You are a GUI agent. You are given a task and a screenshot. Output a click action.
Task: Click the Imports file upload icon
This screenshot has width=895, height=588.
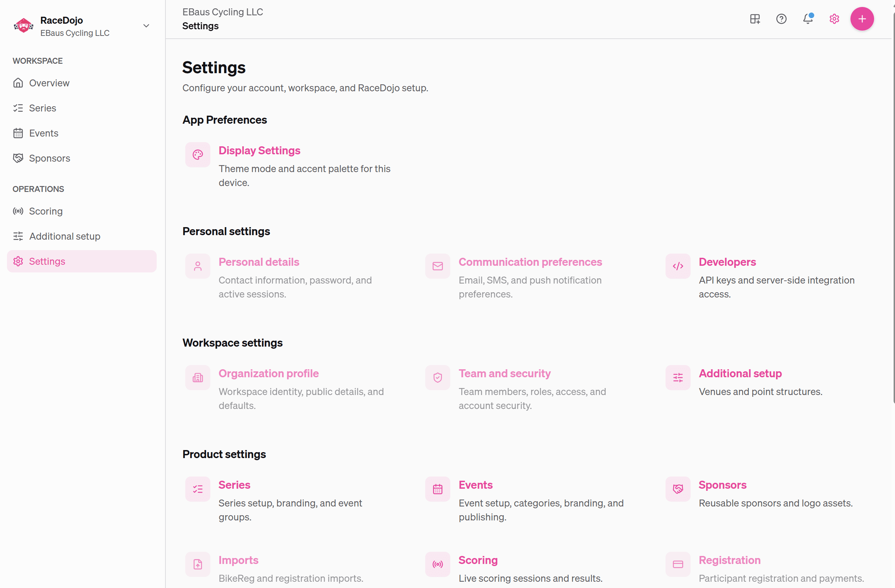(198, 564)
